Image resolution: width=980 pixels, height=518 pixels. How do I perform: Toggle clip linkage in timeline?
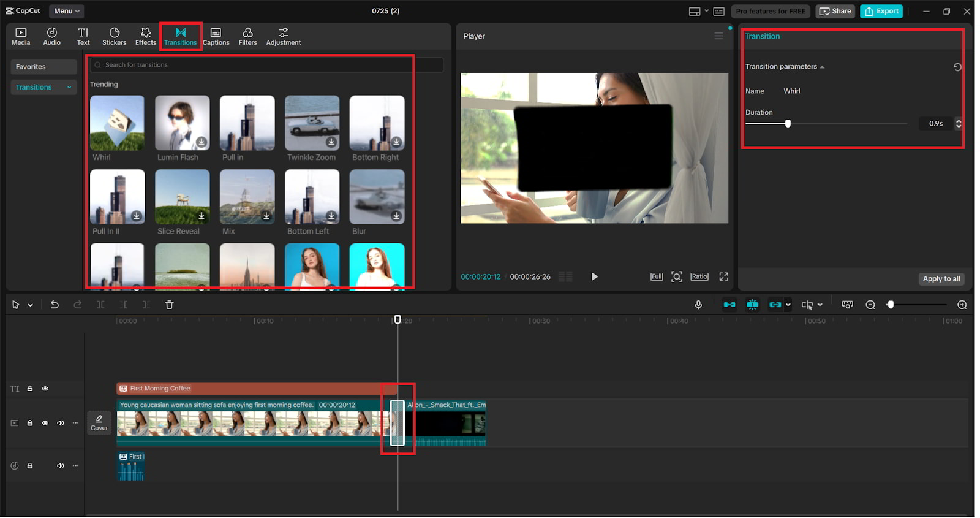point(775,305)
